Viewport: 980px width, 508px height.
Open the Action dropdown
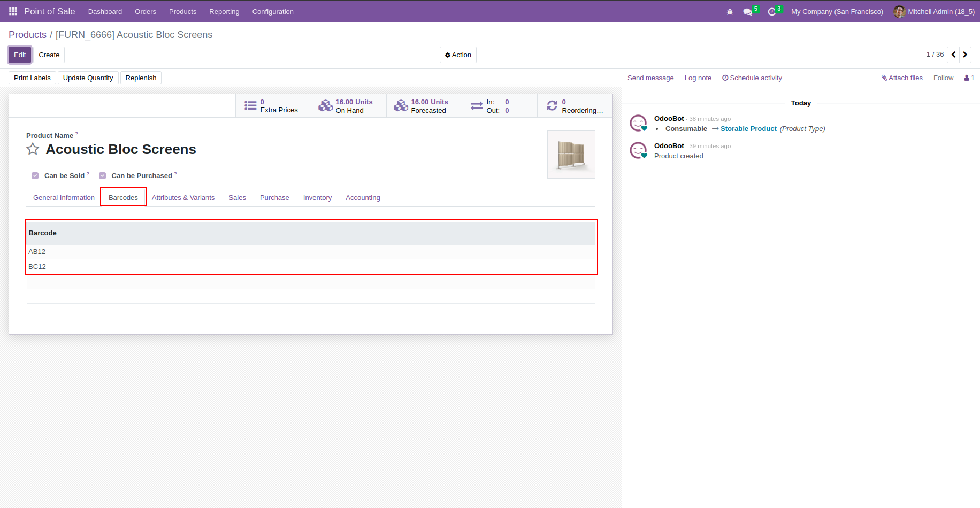pyautogui.click(x=458, y=55)
